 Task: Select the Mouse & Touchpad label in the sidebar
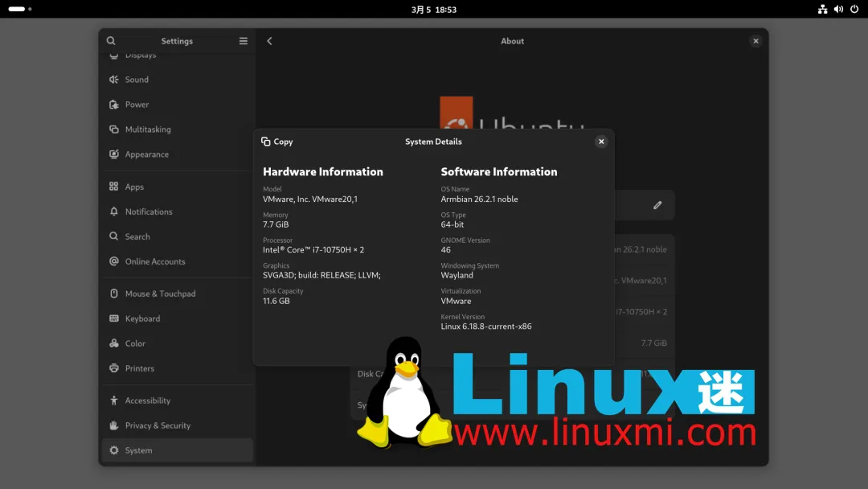160,294
